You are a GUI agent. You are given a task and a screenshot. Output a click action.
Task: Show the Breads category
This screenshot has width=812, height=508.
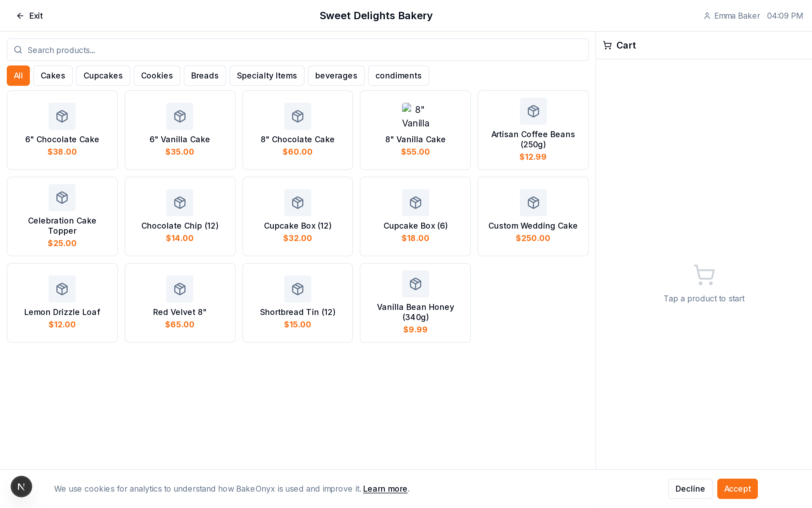click(x=205, y=76)
